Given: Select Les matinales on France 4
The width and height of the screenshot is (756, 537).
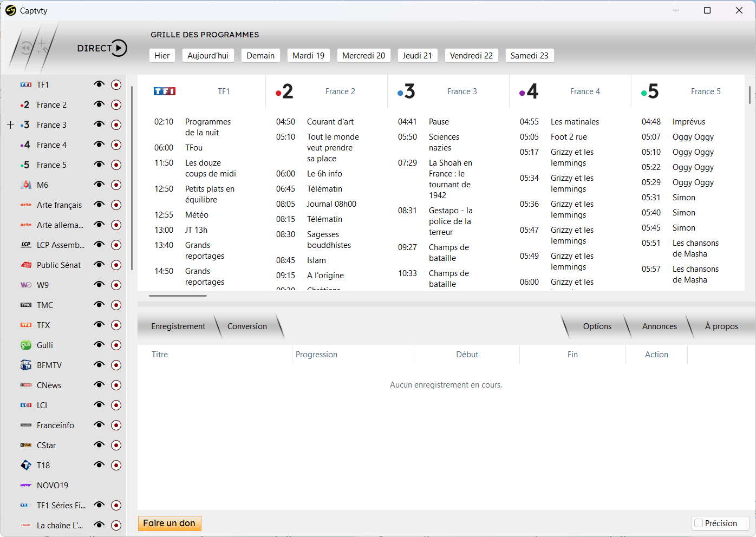Looking at the screenshot, I should tap(575, 122).
